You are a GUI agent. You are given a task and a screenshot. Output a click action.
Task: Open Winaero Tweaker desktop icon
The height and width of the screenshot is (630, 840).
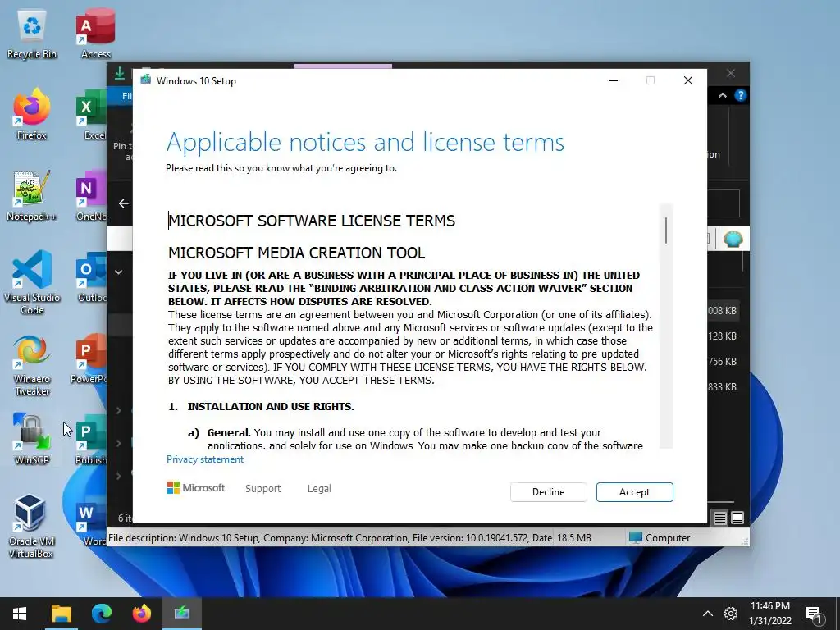click(32, 365)
